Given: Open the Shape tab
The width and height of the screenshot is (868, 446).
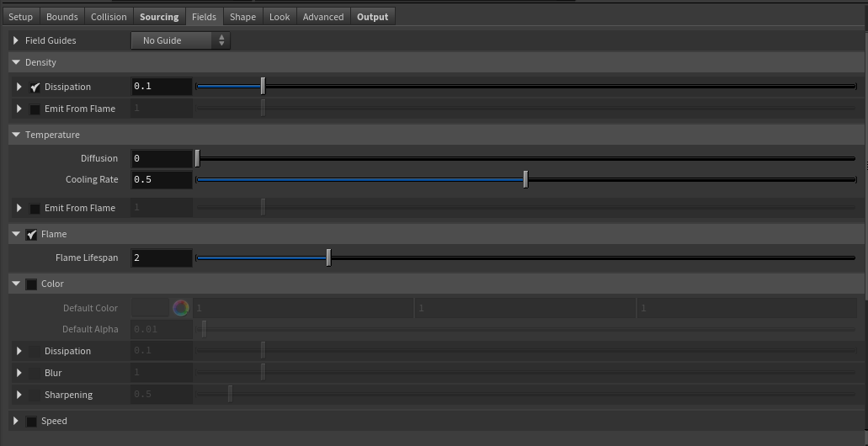Looking at the screenshot, I should click(x=242, y=17).
